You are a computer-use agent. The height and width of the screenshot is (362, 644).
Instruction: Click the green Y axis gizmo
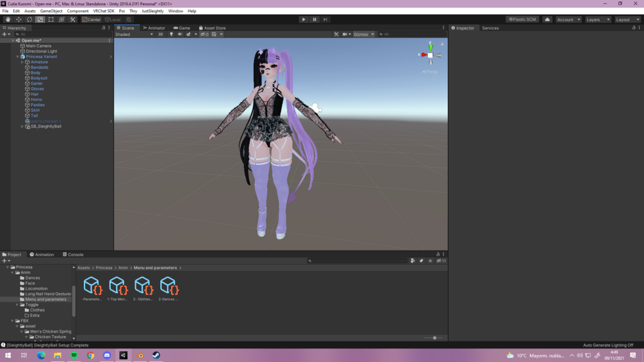(431, 46)
